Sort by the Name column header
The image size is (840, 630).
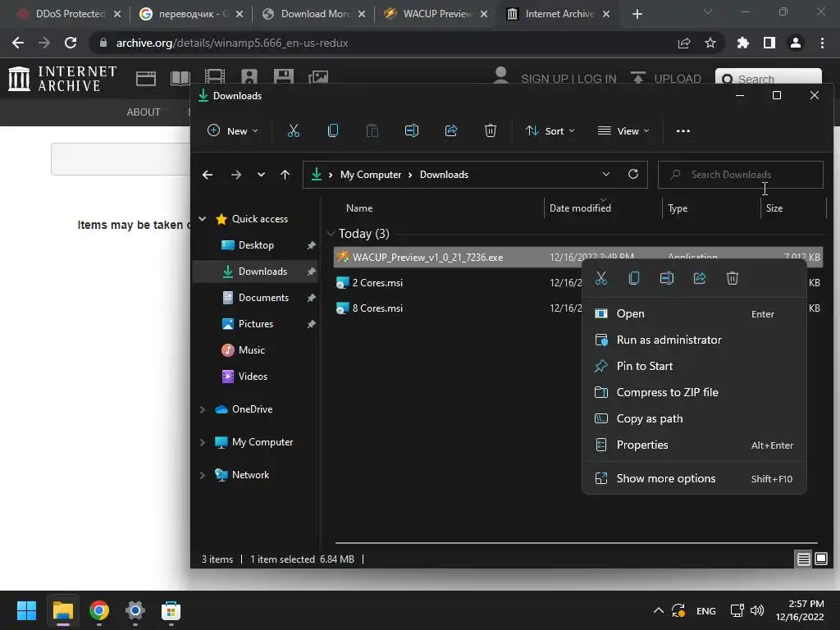359,208
